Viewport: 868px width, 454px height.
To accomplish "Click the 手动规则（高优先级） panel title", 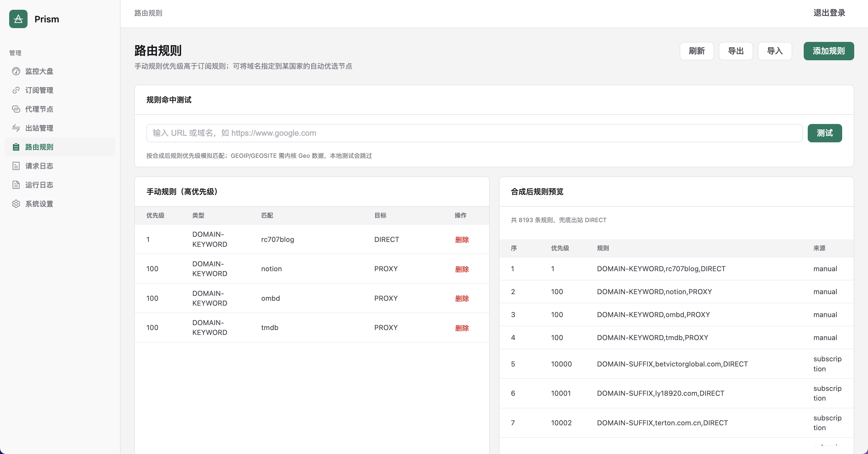I will [x=184, y=192].
